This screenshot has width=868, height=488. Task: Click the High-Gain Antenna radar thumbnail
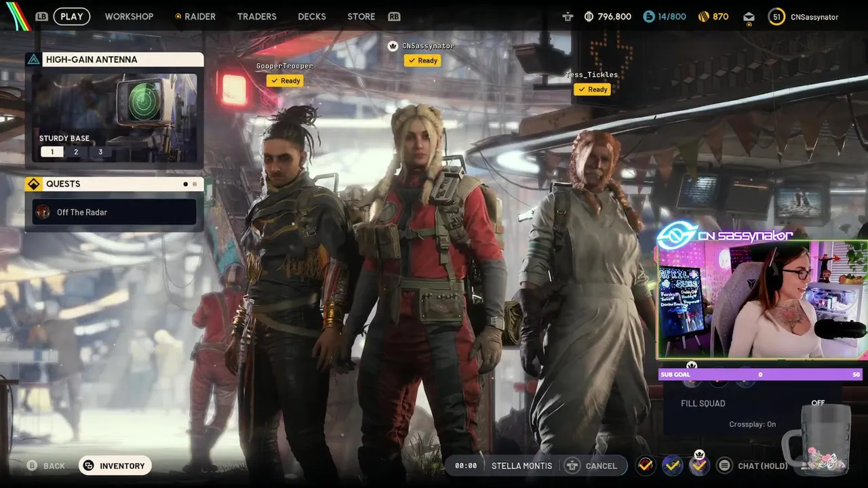[115, 117]
